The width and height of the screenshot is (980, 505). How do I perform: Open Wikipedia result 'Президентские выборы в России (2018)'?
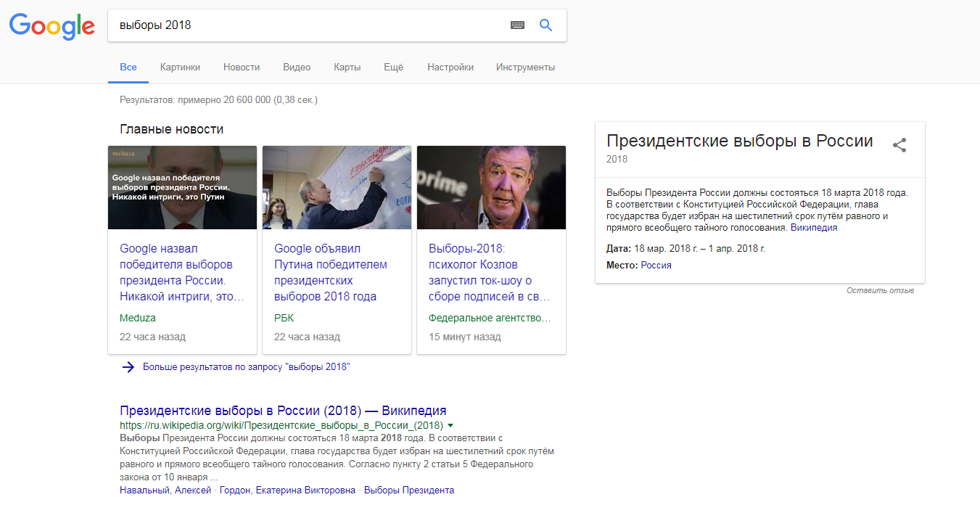click(283, 411)
